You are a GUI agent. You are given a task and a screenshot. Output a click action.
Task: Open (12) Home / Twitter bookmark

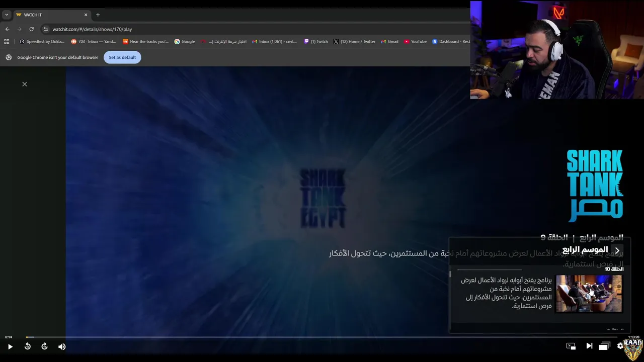tap(354, 42)
